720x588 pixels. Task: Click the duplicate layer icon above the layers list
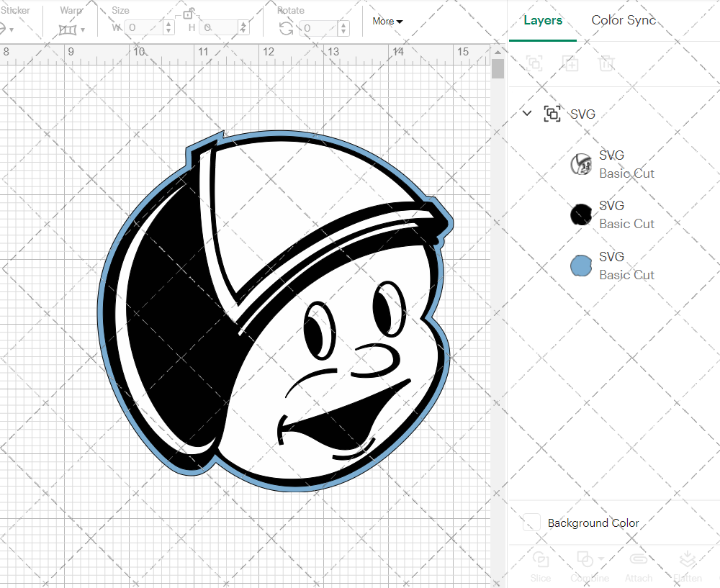pos(571,63)
